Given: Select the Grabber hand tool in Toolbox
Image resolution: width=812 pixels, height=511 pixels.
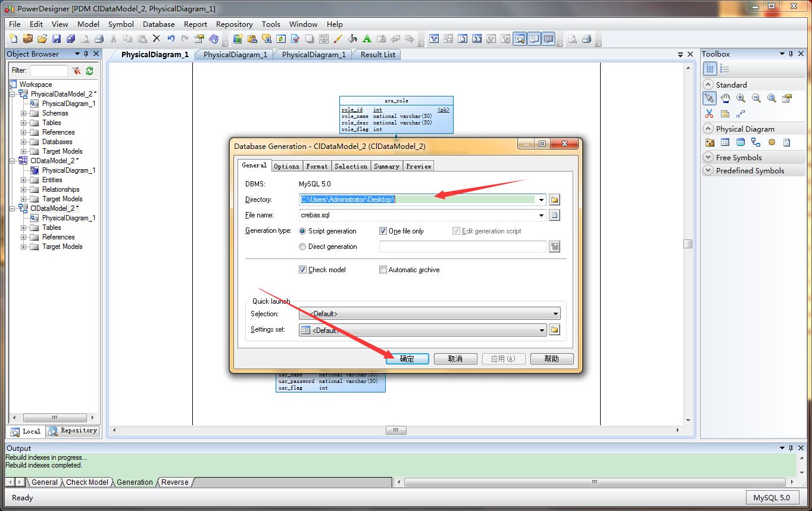Looking at the screenshot, I should coord(725,98).
